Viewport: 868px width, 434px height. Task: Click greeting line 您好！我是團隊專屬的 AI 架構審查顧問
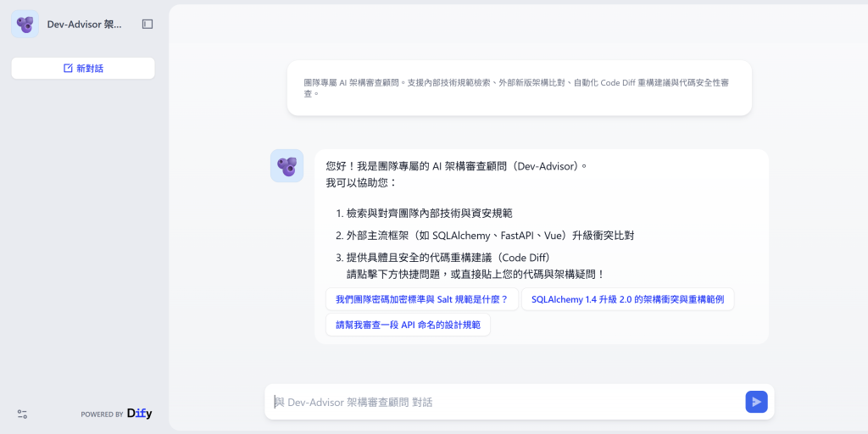coord(455,166)
